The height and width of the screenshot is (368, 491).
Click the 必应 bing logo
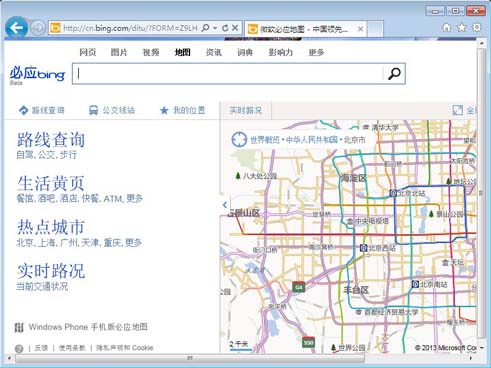click(37, 74)
